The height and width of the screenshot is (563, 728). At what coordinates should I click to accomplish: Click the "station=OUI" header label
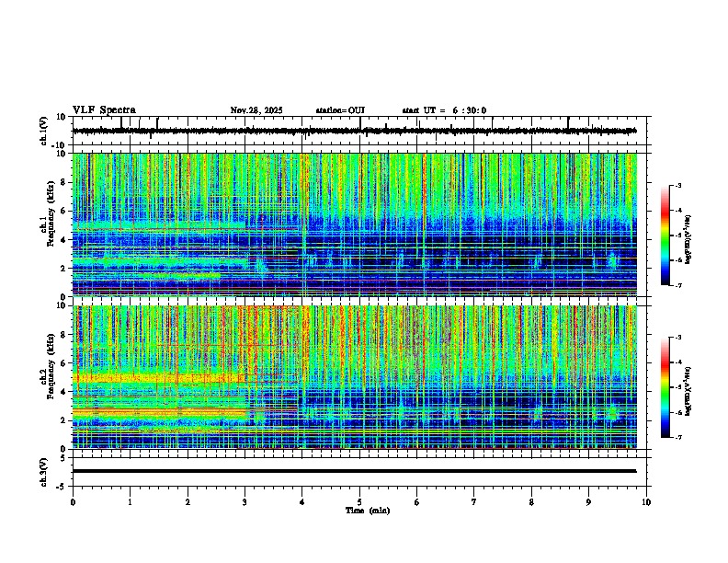click(340, 110)
